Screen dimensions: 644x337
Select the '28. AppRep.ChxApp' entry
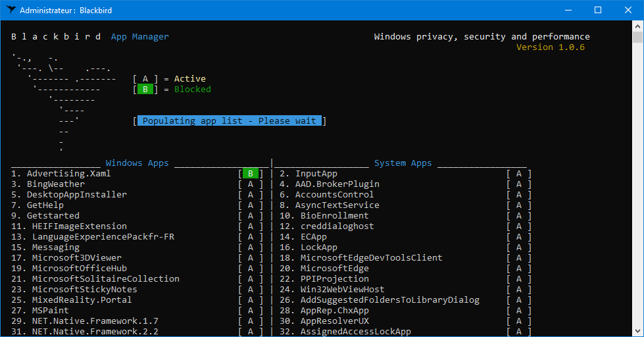[324, 310]
